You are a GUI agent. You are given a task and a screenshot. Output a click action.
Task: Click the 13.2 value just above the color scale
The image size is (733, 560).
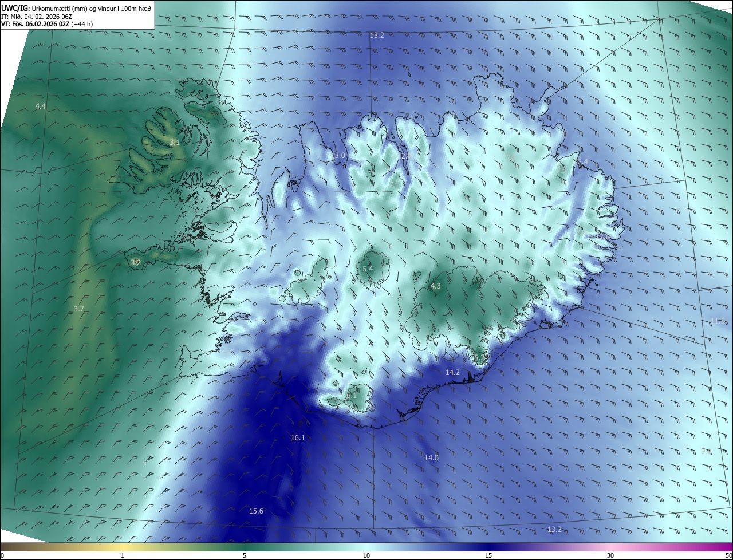[554, 529]
